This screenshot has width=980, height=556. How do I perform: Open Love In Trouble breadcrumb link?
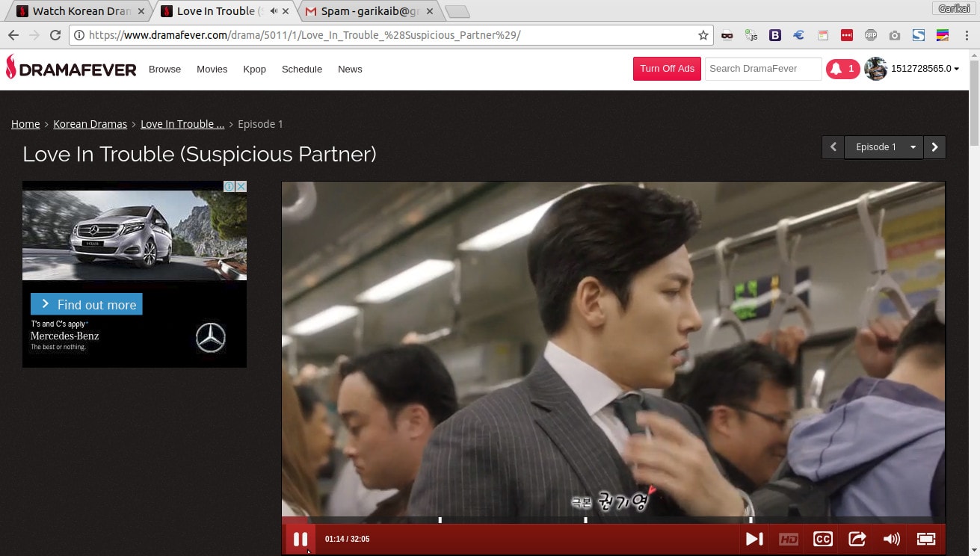(x=182, y=124)
